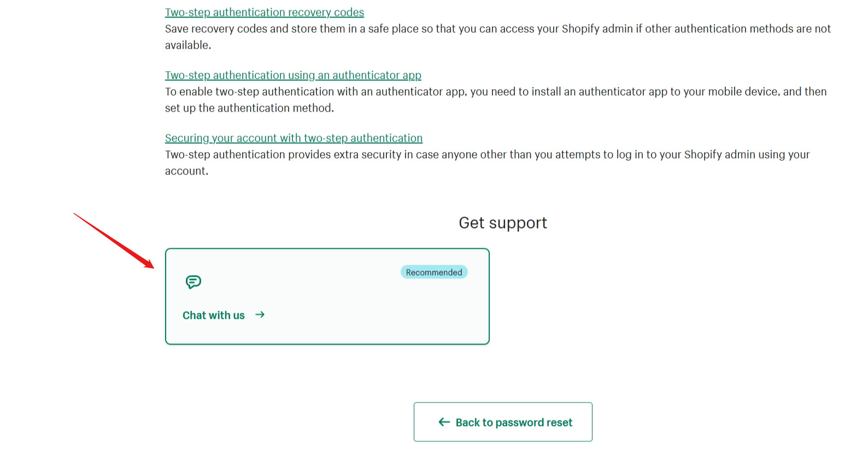Click the Get support heading
Viewport: 868px width, 455px height.
(x=503, y=223)
